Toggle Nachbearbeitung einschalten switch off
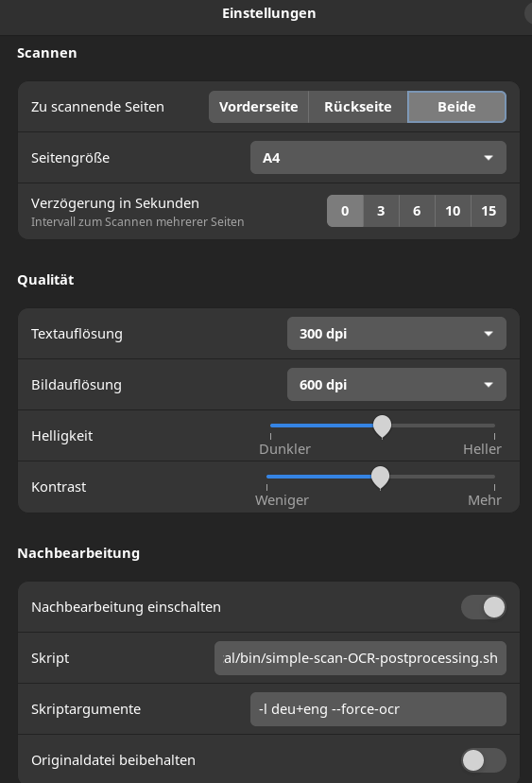The image size is (532, 783). coord(484,607)
